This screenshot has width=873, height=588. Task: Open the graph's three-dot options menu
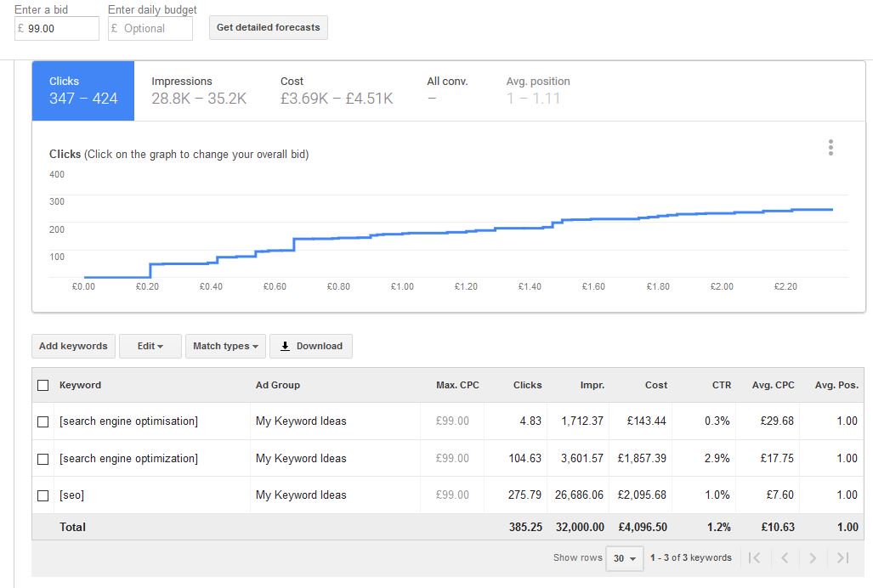pos(830,147)
